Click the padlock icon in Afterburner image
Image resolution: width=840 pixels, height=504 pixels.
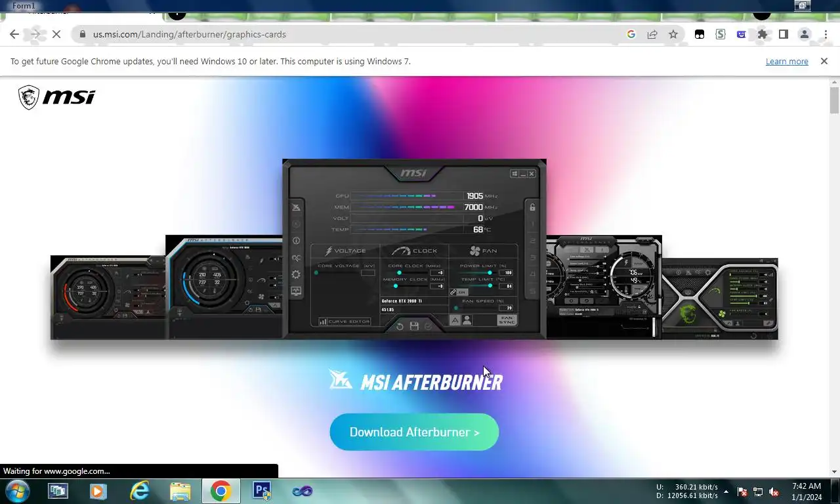tap(532, 207)
